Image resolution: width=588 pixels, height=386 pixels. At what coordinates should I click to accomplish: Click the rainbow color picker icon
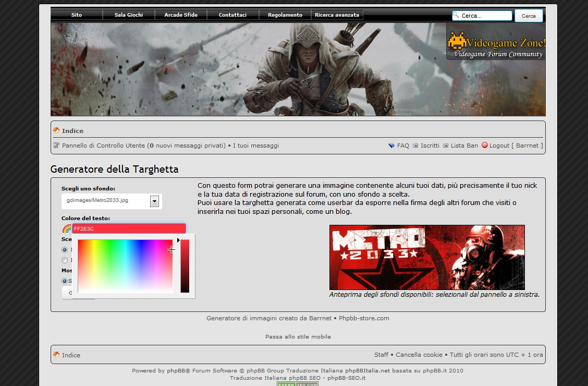(x=66, y=228)
